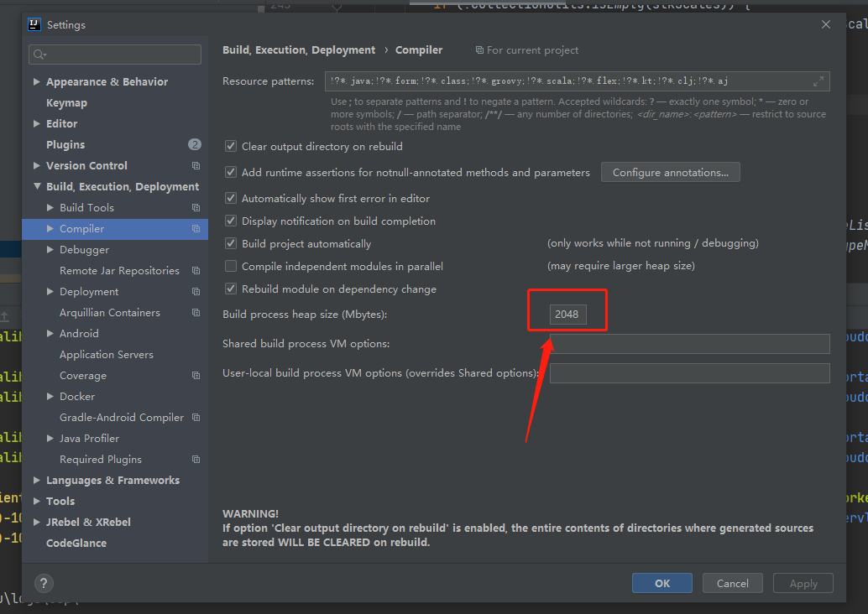Expand the Java Profiler node
This screenshot has height=614, width=868.
(50, 438)
